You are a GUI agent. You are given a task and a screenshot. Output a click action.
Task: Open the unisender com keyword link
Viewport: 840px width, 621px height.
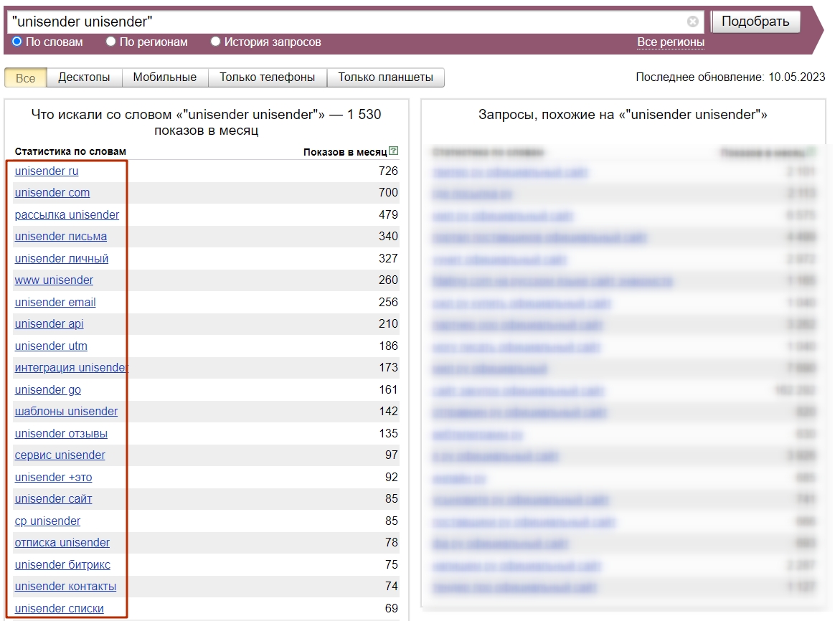52,193
